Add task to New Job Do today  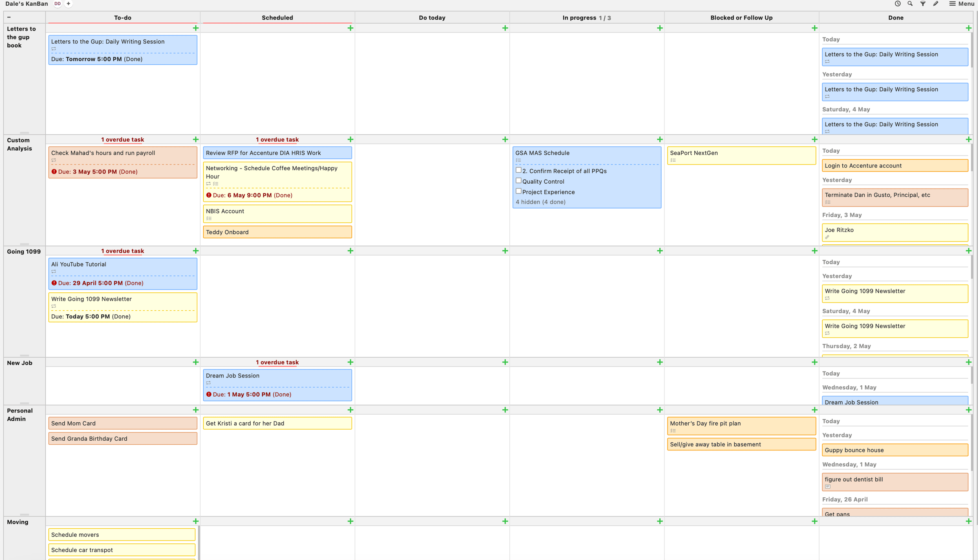(505, 362)
